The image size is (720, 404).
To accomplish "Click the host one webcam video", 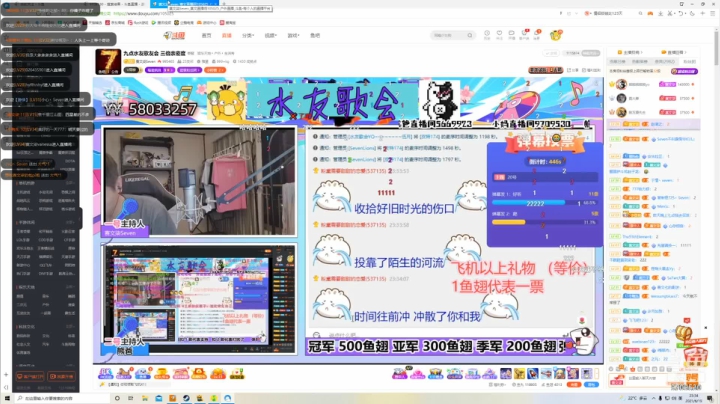I will tap(200, 182).
